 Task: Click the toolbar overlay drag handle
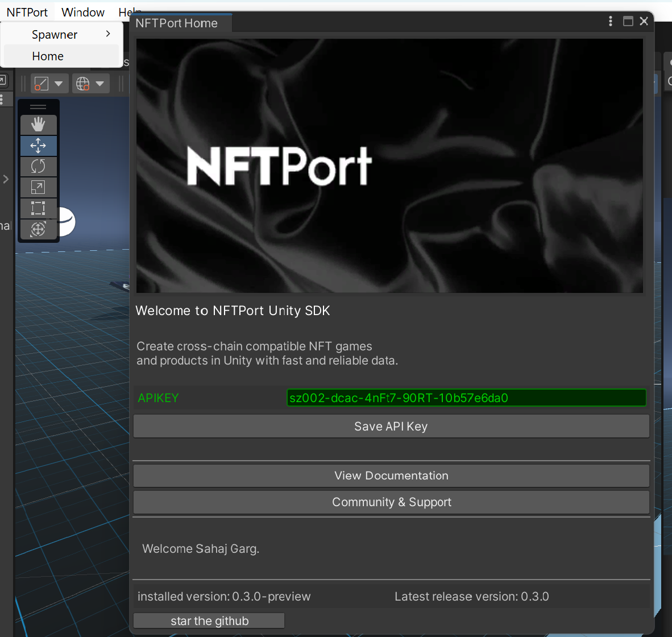(x=38, y=107)
